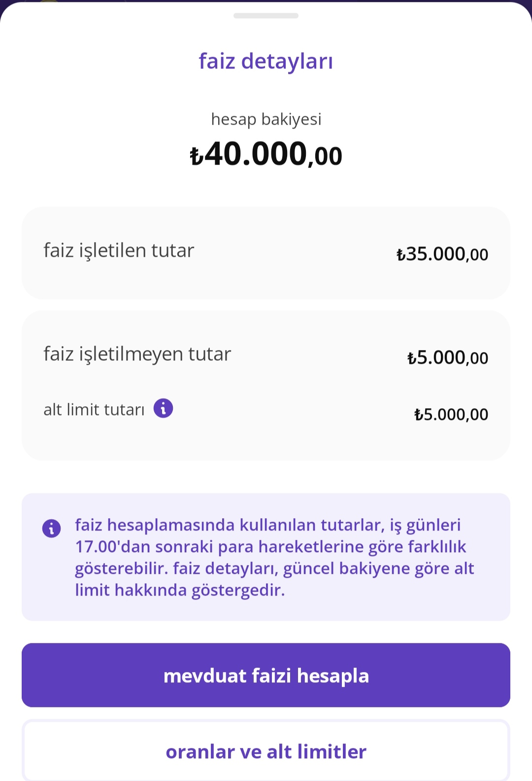The height and width of the screenshot is (781, 532).
Task: Tap the faiz işletilmeyen tutar label
Action: (137, 354)
